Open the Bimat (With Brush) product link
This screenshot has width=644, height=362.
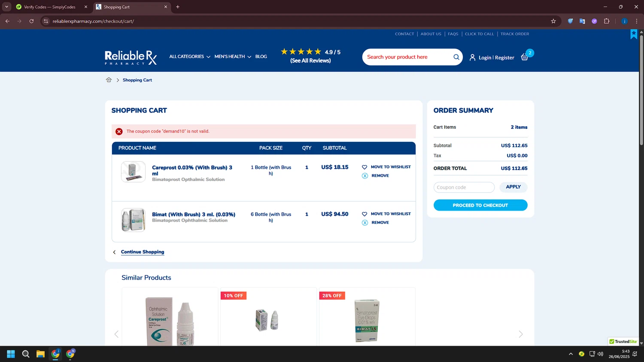click(x=194, y=214)
